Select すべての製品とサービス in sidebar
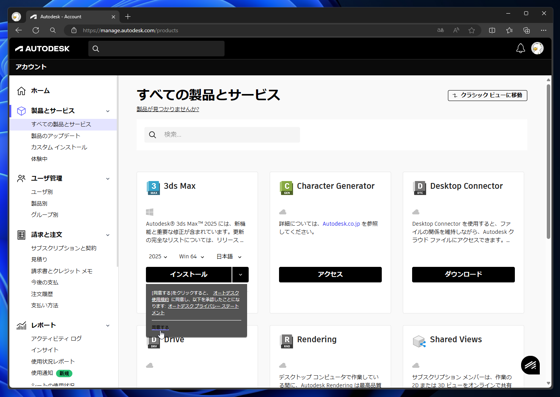The width and height of the screenshot is (560, 397). [x=61, y=124]
